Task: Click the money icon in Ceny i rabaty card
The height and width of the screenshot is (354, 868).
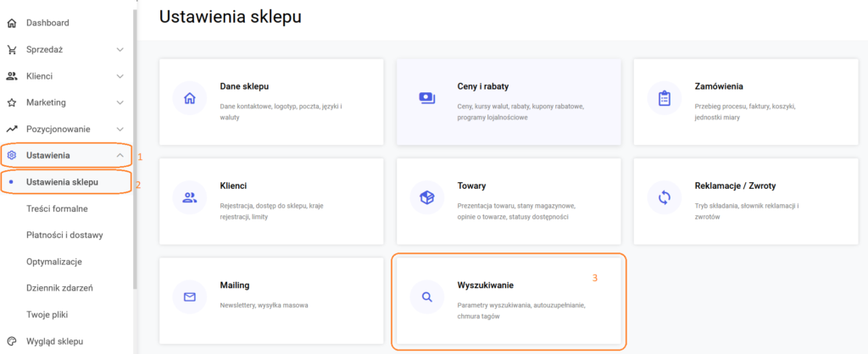Action: [x=426, y=98]
